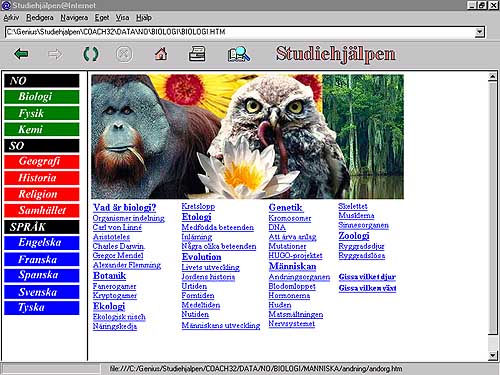The image size is (500, 375).
Task: Click the SPRÅK category header
Action: pos(42,227)
